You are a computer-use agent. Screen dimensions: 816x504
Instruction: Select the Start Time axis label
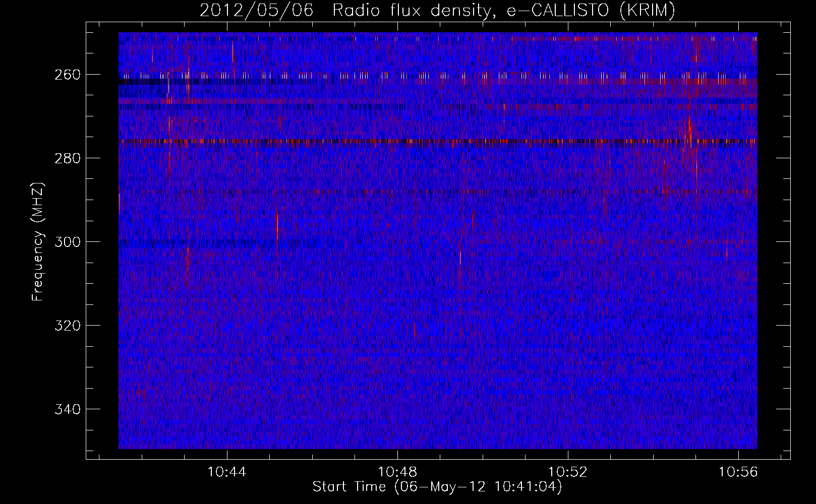(437, 487)
